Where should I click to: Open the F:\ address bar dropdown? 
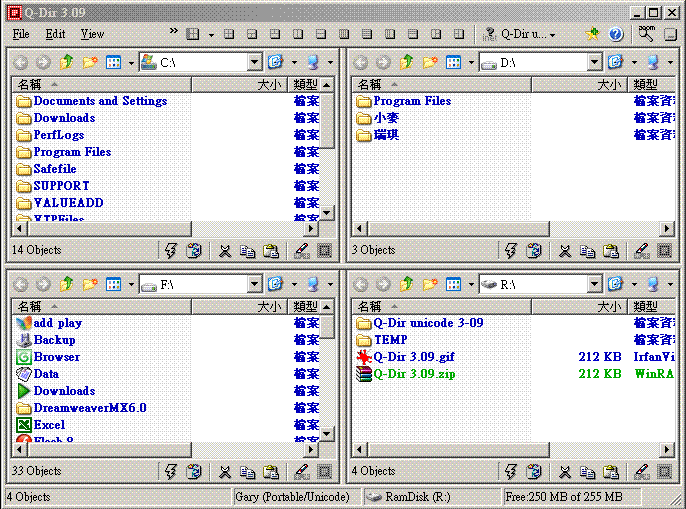point(254,284)
